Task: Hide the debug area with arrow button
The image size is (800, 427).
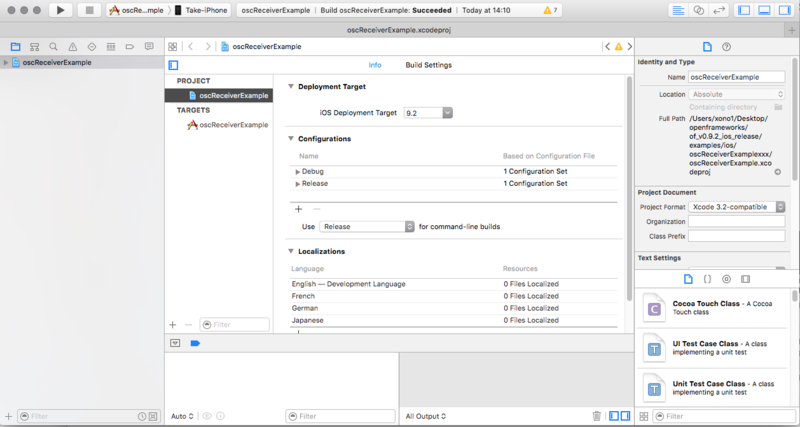Action: pos(175,343)
